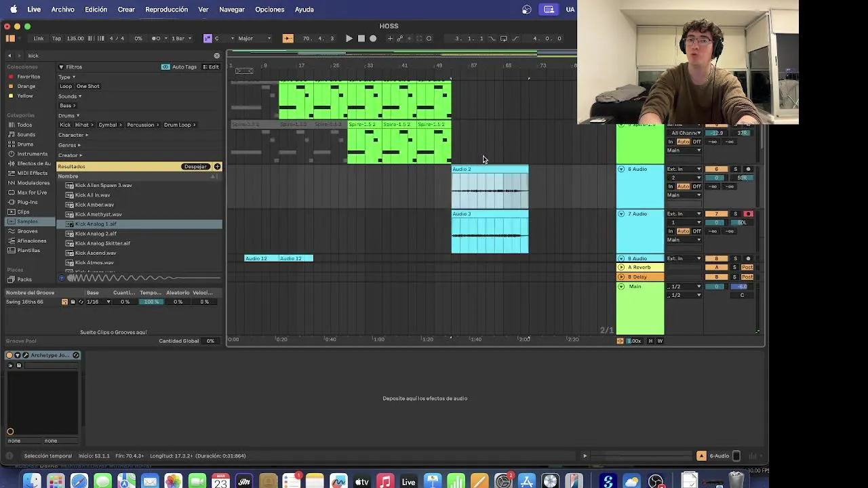Toggle Post on B Delay return
The height and width of the screenshot is (488, 868).
coord(747,277)
